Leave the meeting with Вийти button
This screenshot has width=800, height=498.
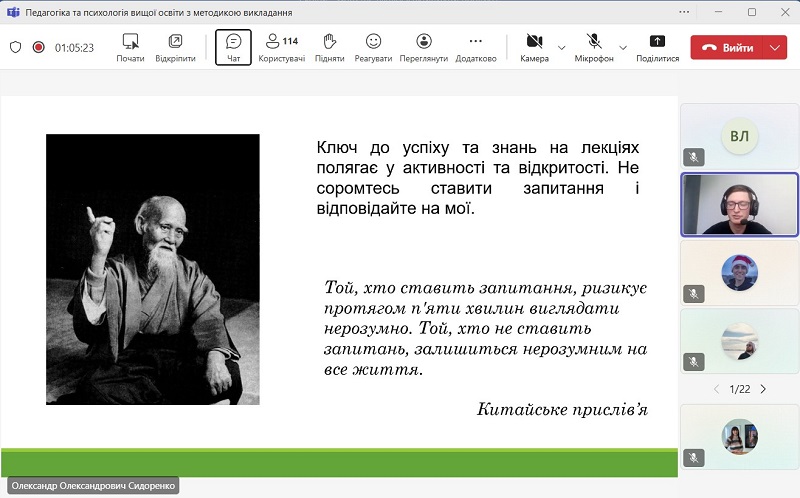click(x=727, y=47)
